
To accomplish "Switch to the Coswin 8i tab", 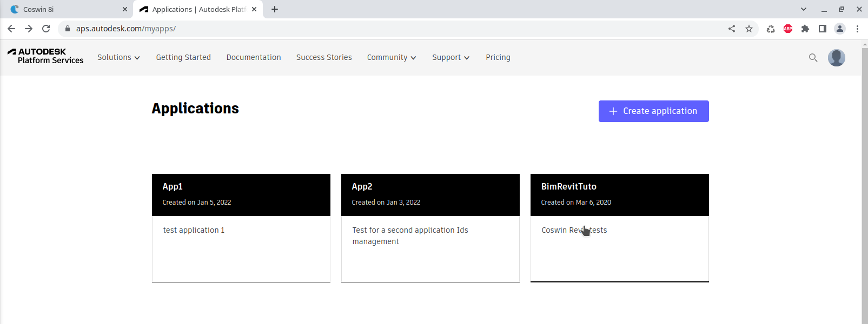I will 68,9.
